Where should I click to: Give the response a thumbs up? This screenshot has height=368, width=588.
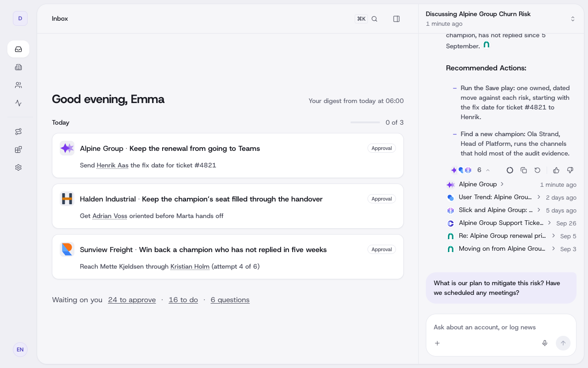556,170
